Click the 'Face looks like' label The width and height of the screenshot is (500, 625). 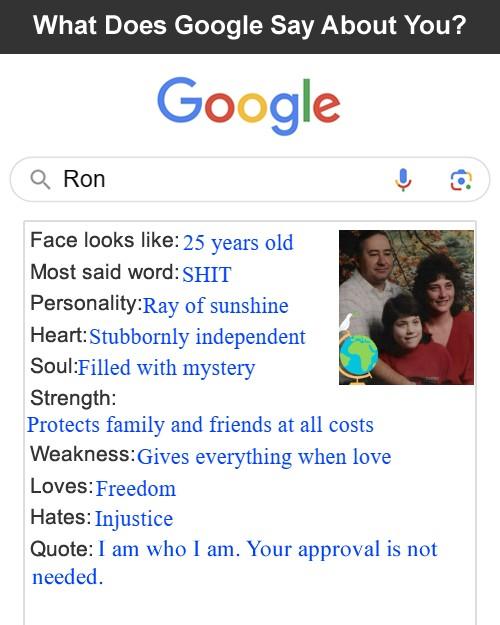105,240
